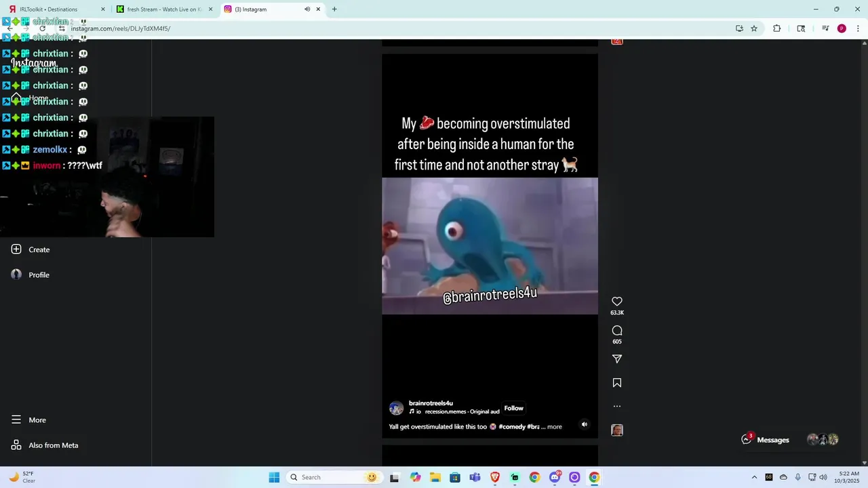
Task: Open the weather widget showing 52°F
Action: tap(22, 477)
